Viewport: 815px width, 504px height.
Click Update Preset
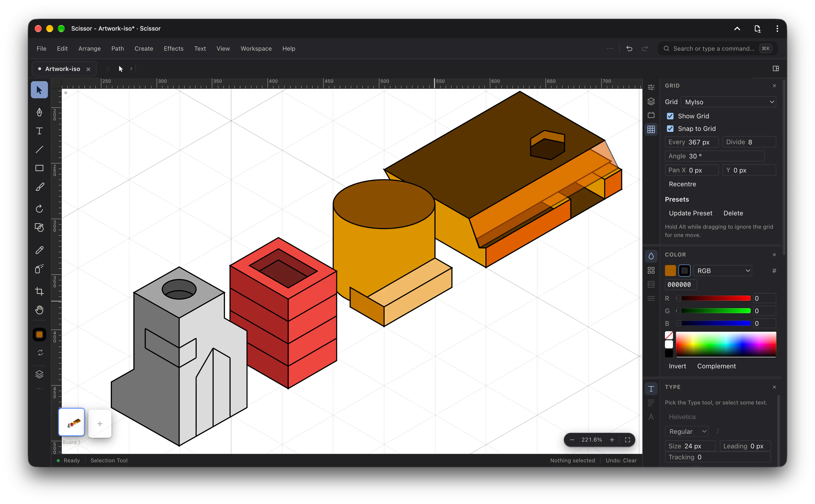(690, 213)
